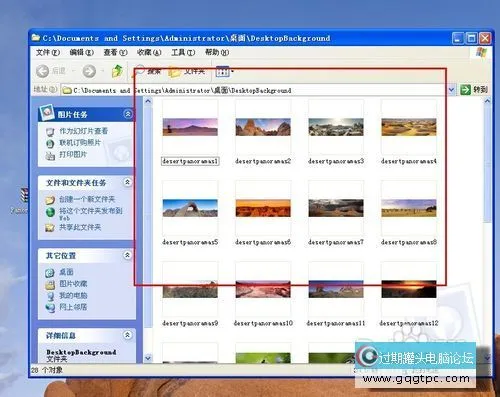Select the desertpanoramas5 arch thumbnail
The width and height of the screenshot is (500, 397).
click(x=190, y=208)
